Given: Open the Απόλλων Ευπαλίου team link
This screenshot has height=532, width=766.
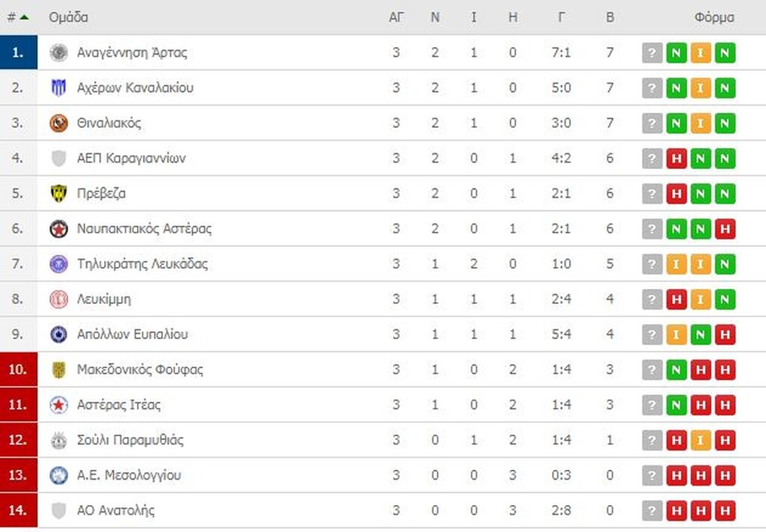Looking at the screenshot, I should [x=132, y=334].
